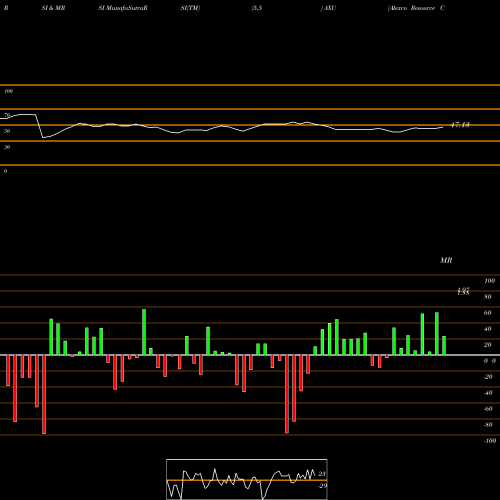This screenshot has height=500, width=500.
Task: Click the 20 label on MR axis
Action: click(x=488, y=345)
